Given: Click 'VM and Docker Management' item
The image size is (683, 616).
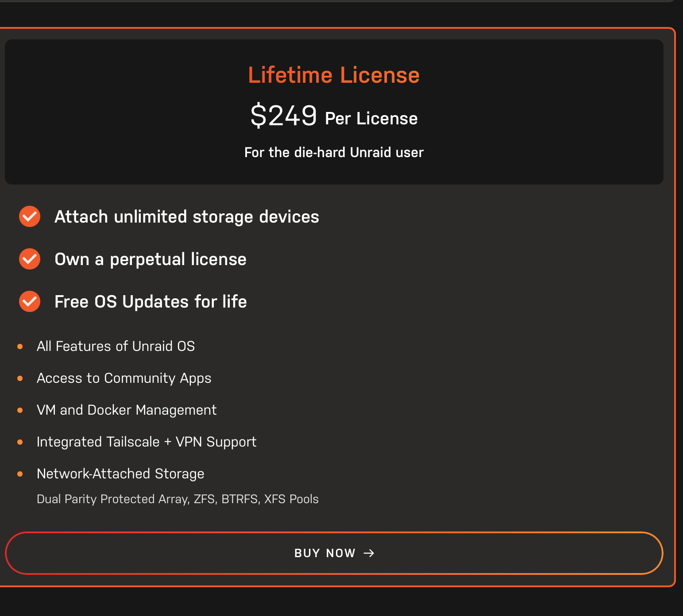Looking at the screenshot, I should (x=127, y=410).
